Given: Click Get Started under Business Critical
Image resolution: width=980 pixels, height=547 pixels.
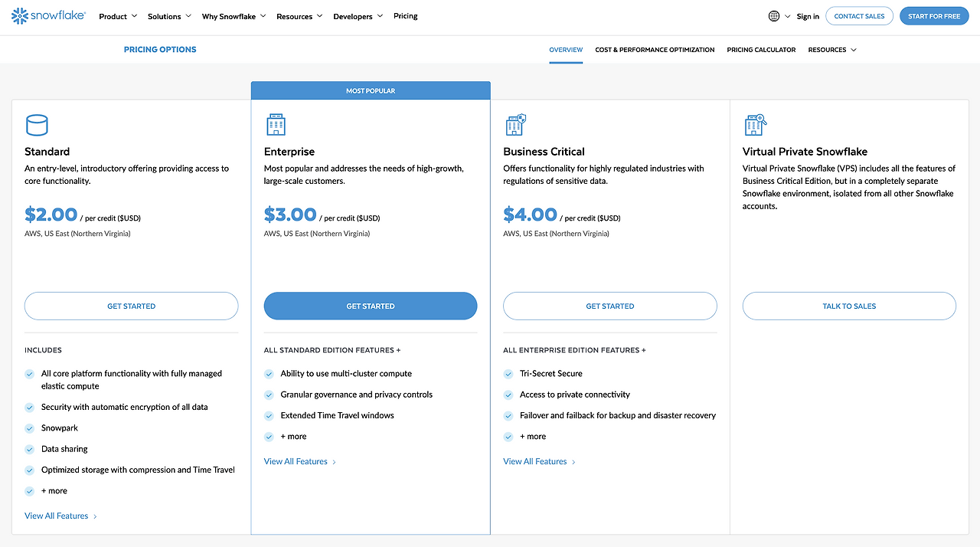Looking at the screenshot, I should [x=610, y=306].
